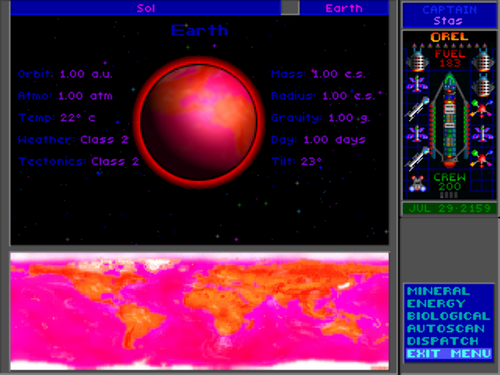The width and height of the screenshot is (500, 375).
Task: Select the dome-shaped escort ship right of FUEL
Action: point(482,59)
